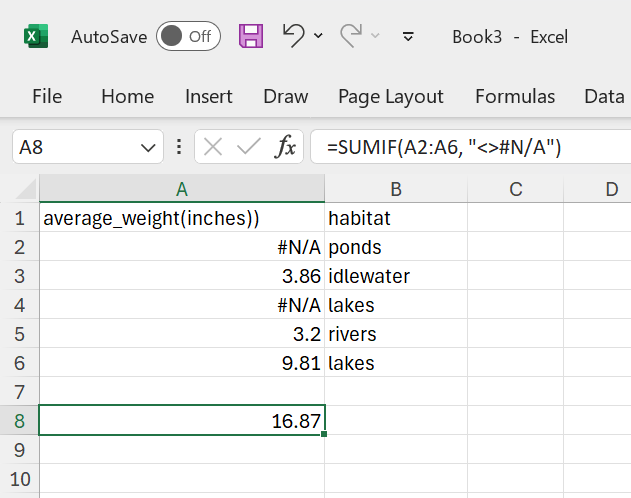Switch to the Formulas ribbon tab
Image resolution: width=631 pixels, height=498 pixels.
(515, 97)
